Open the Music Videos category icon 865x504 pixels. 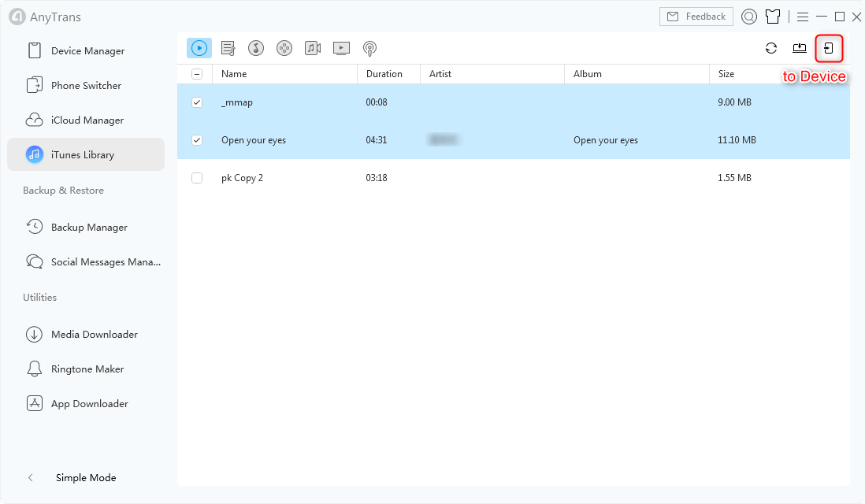313,49
